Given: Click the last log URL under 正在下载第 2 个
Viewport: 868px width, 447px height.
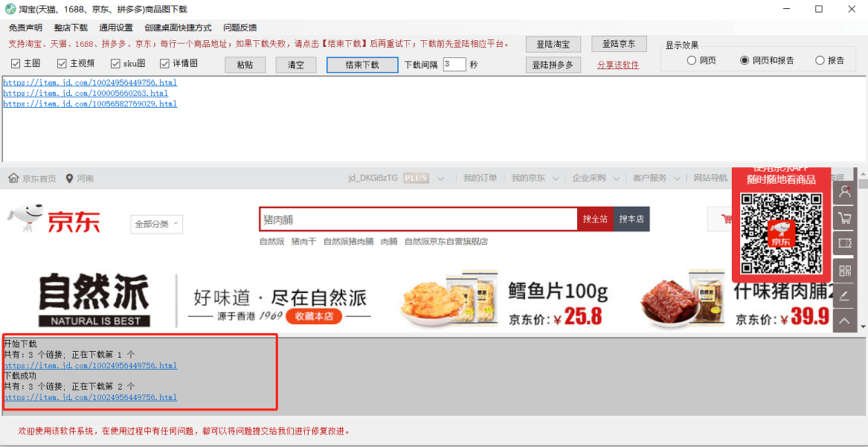Looking at the screenshot, I should click(x=90, y=397).
